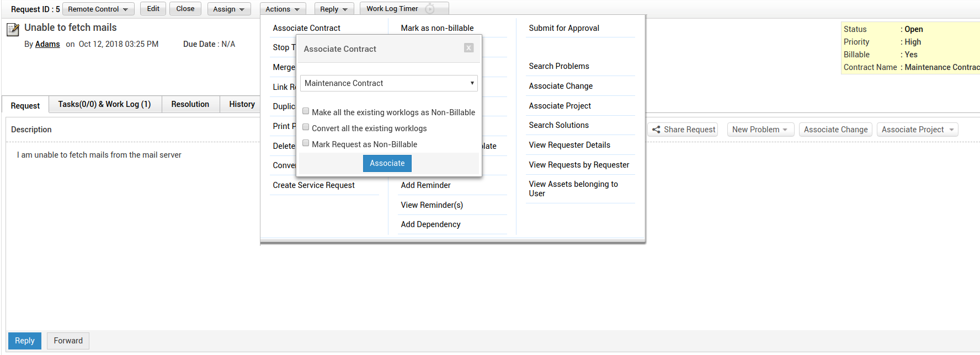
Task: Select Submit for Approval menu item
Action: (563, 28)
